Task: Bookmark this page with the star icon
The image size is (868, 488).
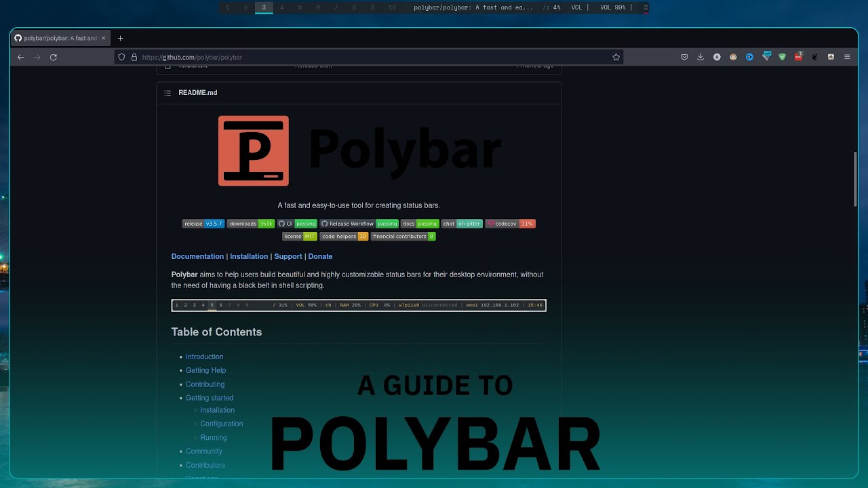Action: [616, 57]
